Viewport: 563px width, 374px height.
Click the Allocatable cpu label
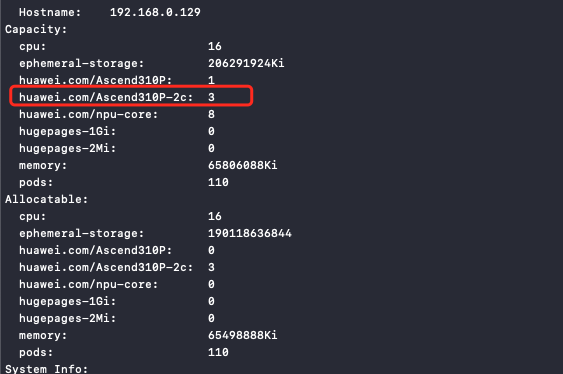pos(32,216)
